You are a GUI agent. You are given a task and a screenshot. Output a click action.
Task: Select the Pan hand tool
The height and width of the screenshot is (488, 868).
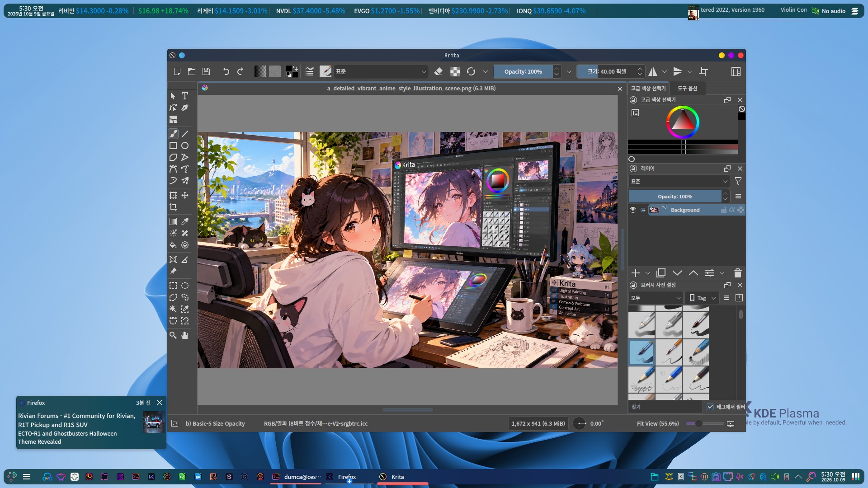(185, 335)
